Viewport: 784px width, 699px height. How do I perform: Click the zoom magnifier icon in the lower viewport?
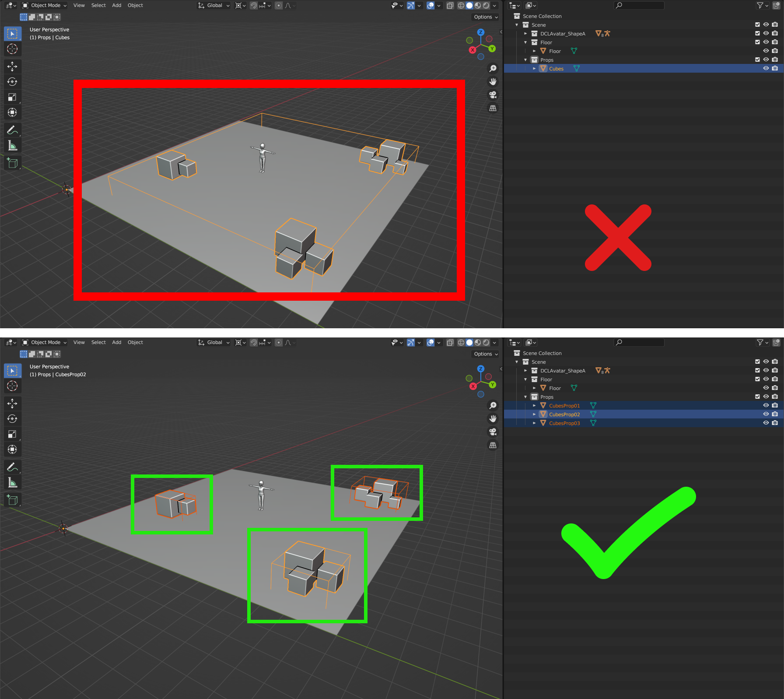coord(493,406)
